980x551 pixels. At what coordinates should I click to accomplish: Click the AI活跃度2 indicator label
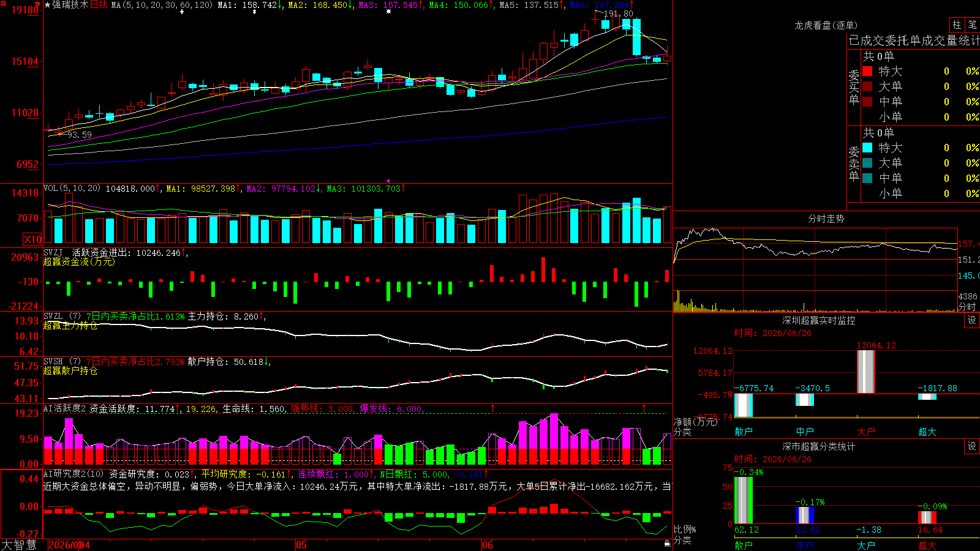click(65, 408)
